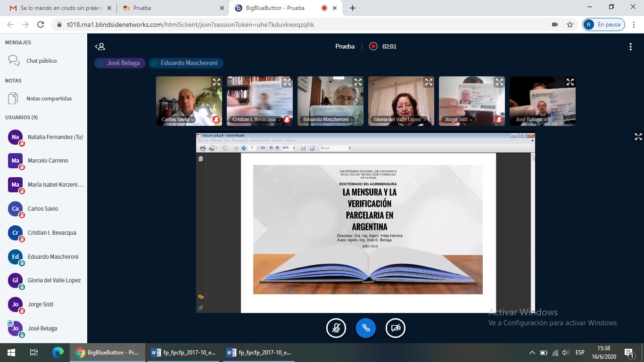Screen dimensions: 644x362
Task: Make the presentation fullscreen
Action: pos(638,137)
